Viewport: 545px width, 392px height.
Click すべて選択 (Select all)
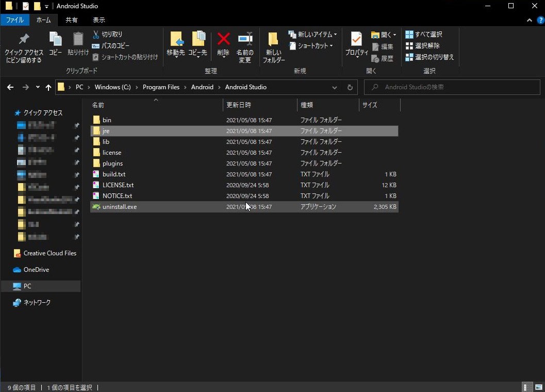click(424, 34)
